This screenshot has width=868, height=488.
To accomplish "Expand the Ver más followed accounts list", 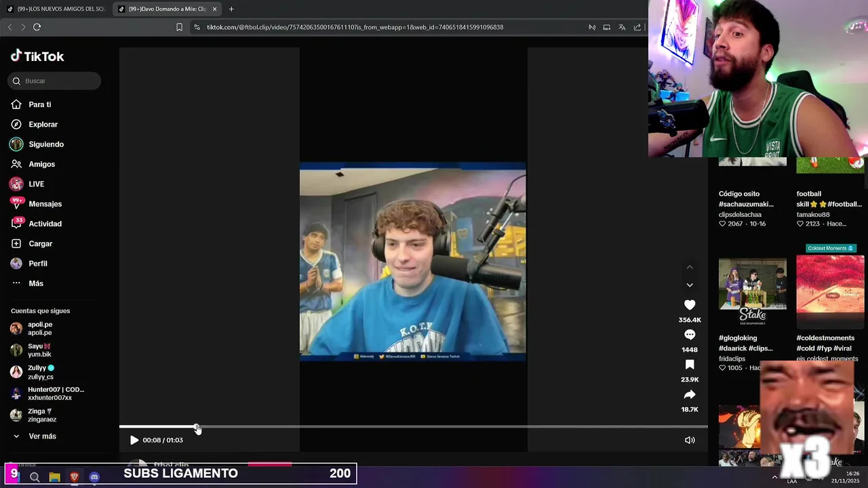I will coord(34,436).
